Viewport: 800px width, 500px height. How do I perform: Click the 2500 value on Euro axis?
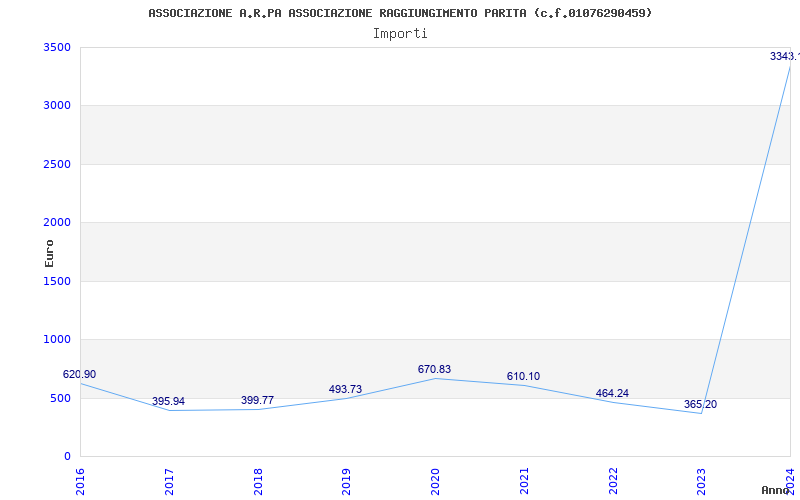pos(57,164)
